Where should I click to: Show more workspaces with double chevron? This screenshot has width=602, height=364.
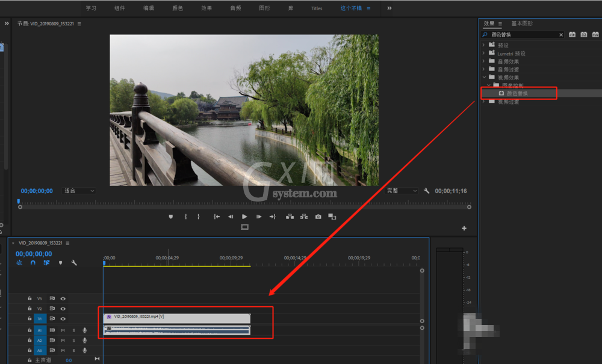389,8
